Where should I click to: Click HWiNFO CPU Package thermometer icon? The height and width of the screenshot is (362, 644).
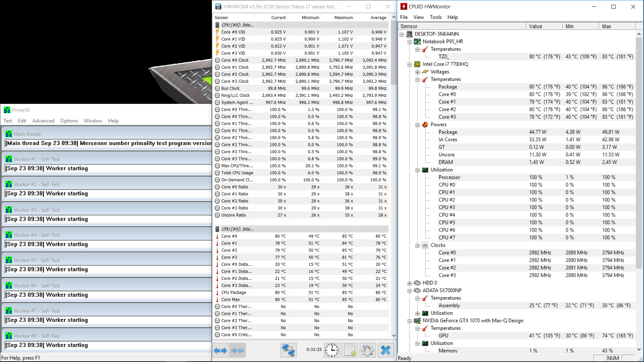pos(217,292)
